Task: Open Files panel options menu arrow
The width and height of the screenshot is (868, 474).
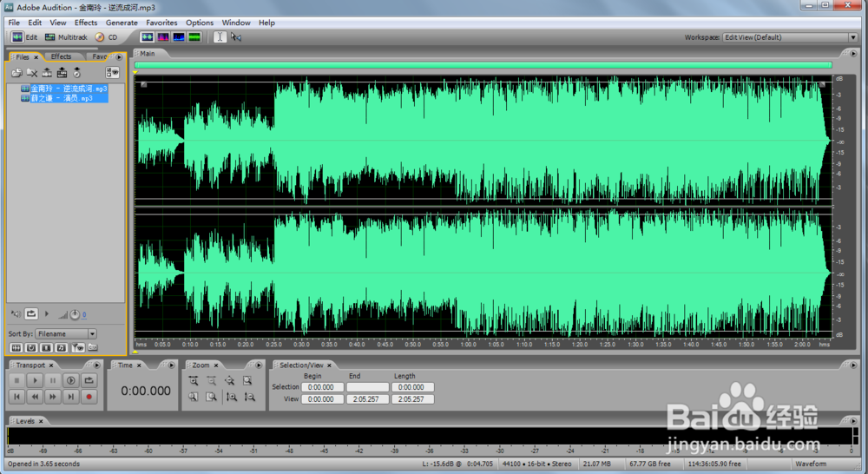Action: 119,57
